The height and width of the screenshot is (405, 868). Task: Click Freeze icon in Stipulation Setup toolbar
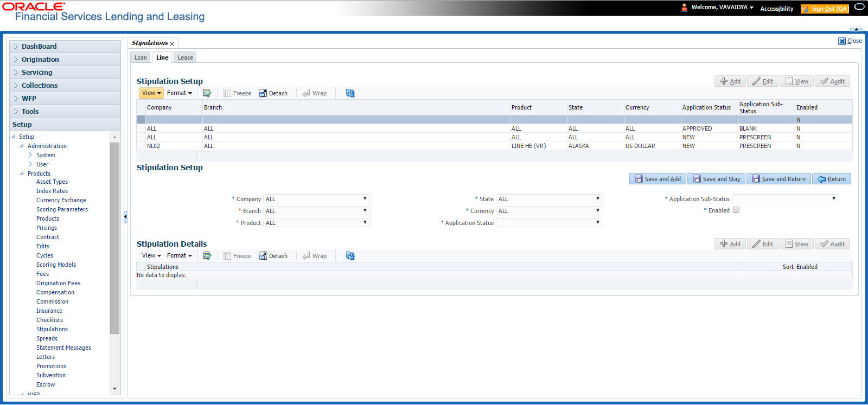point(237,93)
